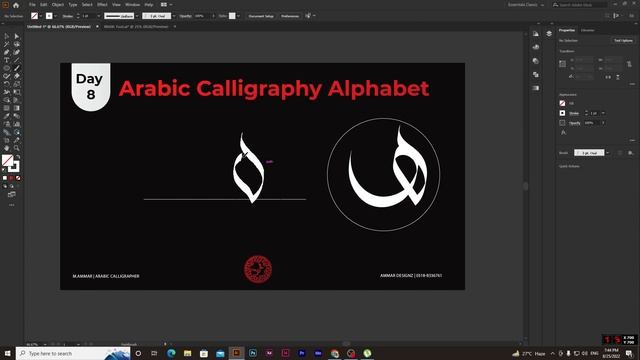Screen dimensions: 640x360
Task: Click the reference point selector grid
Action: (562, 64)
